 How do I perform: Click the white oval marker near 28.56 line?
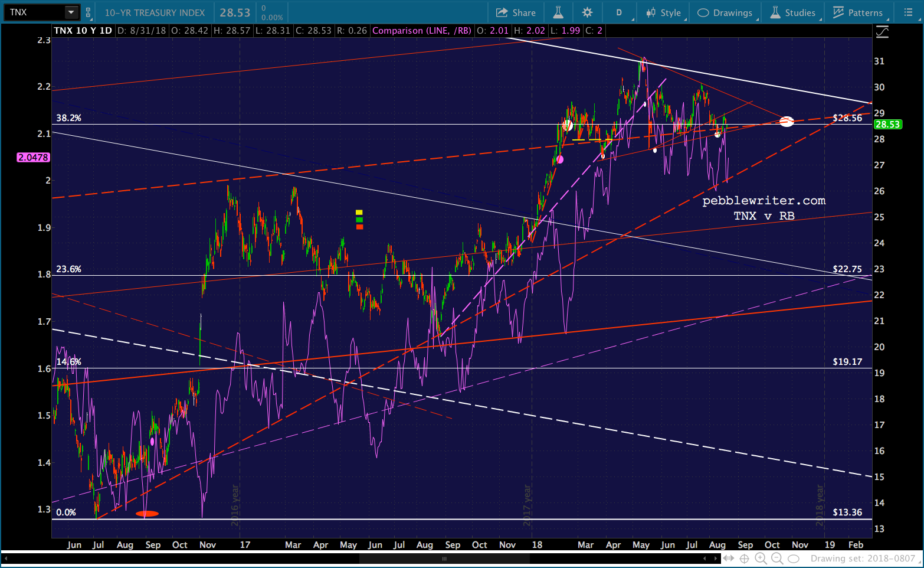click(787, 122)
